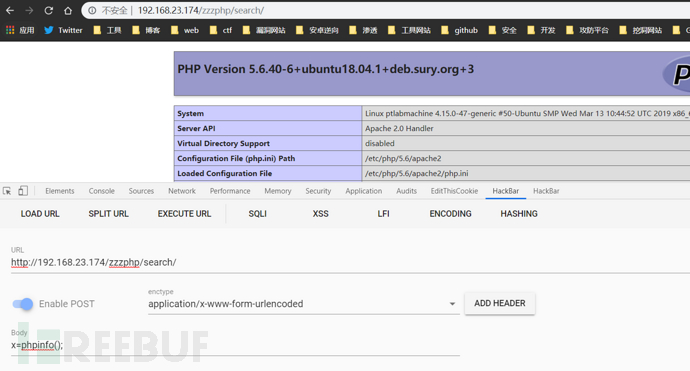Click the HackBar URL input field
The height and width of the screenshot is (371, 690).
coord(350,262)
